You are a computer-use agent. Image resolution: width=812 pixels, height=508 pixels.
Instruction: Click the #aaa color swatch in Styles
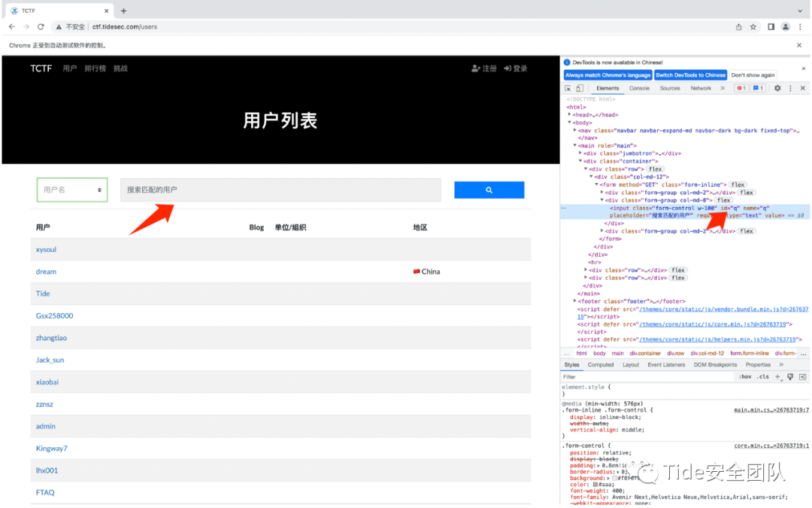[595, 484]
